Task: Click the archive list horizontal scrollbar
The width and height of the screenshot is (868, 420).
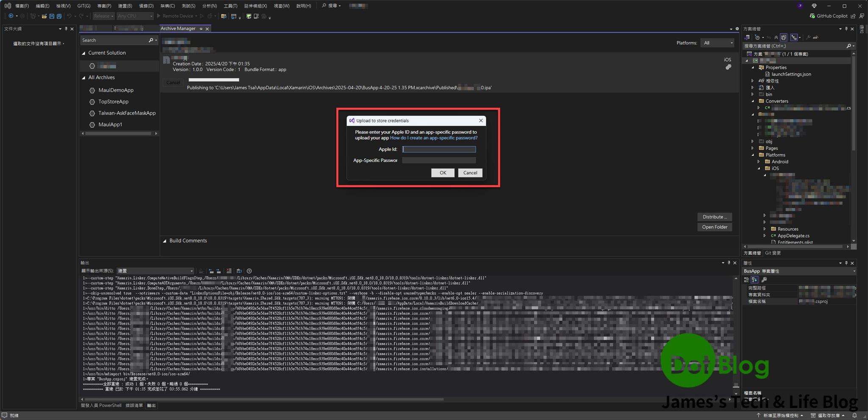Action: 119,134
